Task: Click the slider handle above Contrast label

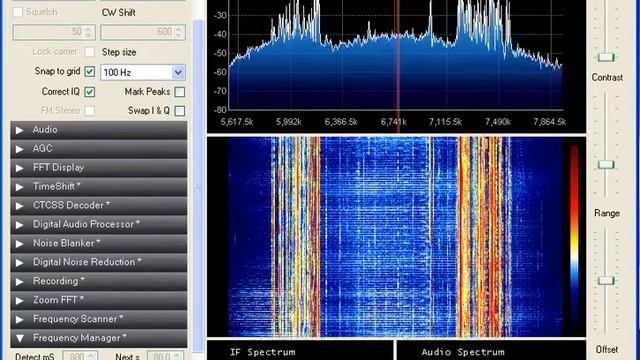Action: tap(606, 58)
